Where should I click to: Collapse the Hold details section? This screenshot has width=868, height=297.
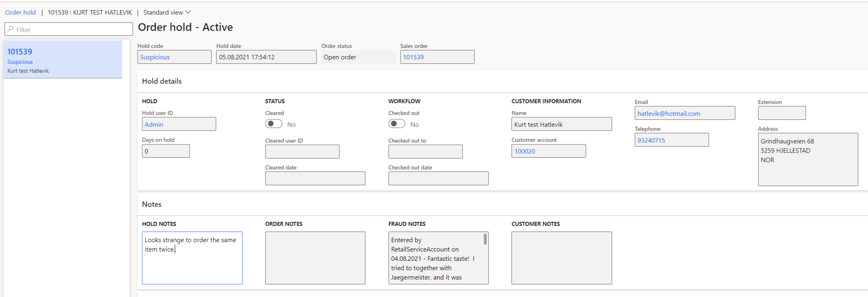162,81
